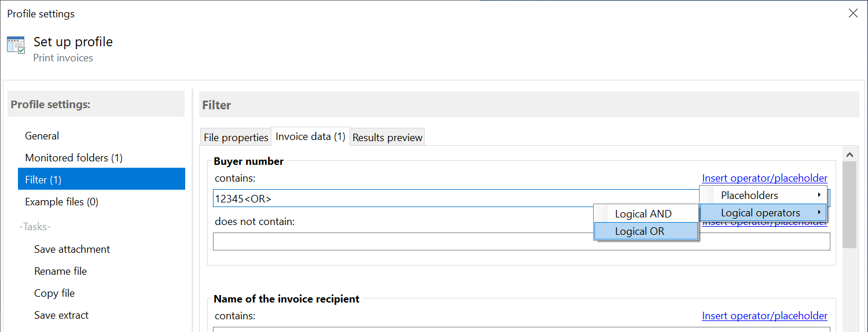Switch to the Results preview tab
This screenshot has height=332, width=868.
pos(387,137)
